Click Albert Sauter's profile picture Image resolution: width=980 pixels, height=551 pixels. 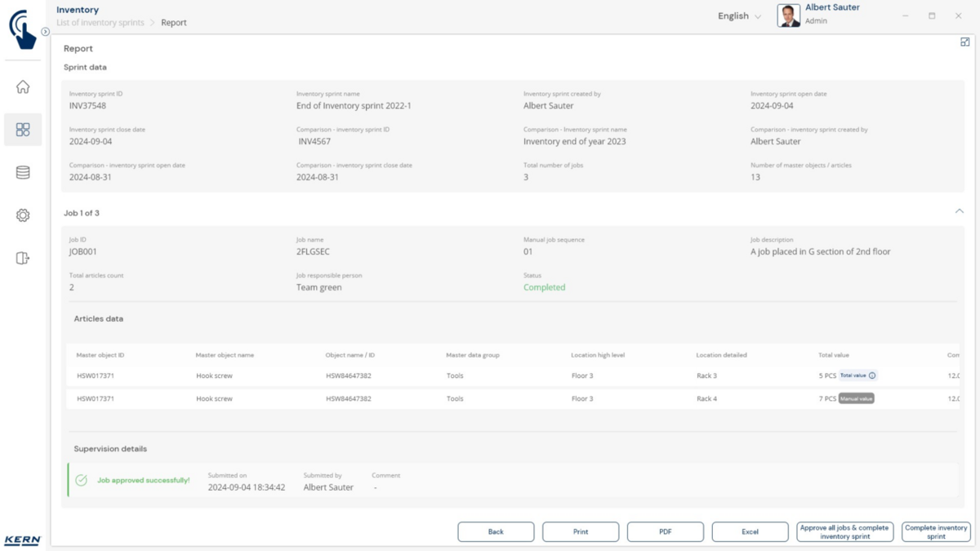click(789, 16)
